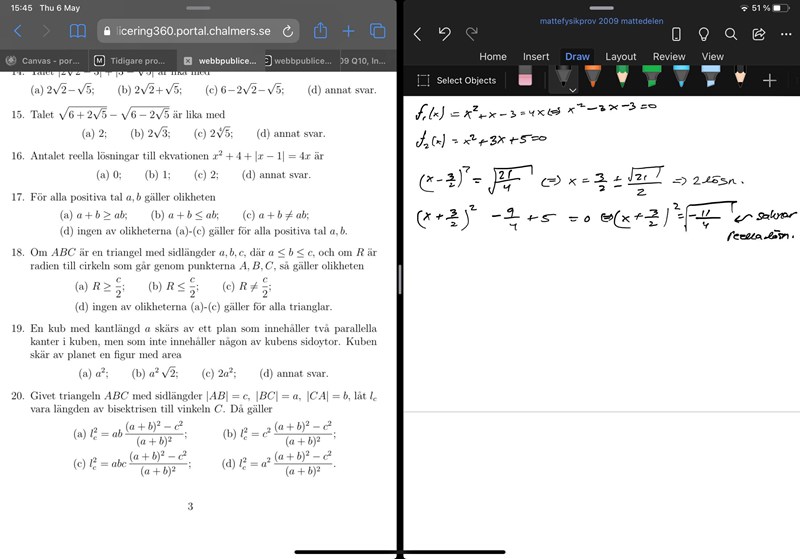This screenshot has width=800, height=559.
Task: Close the active webbpublice Safari tab
Action: click(x=188, y=60)
